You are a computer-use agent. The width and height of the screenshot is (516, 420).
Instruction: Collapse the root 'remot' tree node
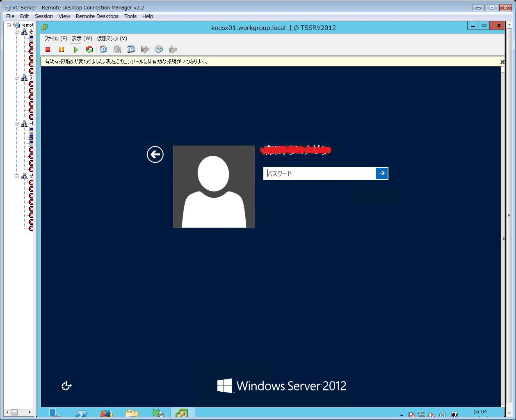click(x=9, y=25)
